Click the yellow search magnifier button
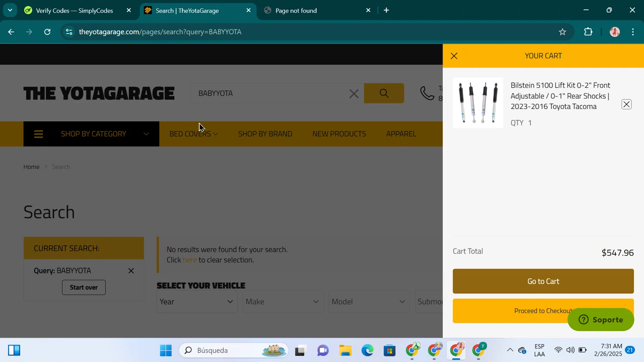This screenshot has height=362, width=644. pyautogui.click(x=384, y=93)
